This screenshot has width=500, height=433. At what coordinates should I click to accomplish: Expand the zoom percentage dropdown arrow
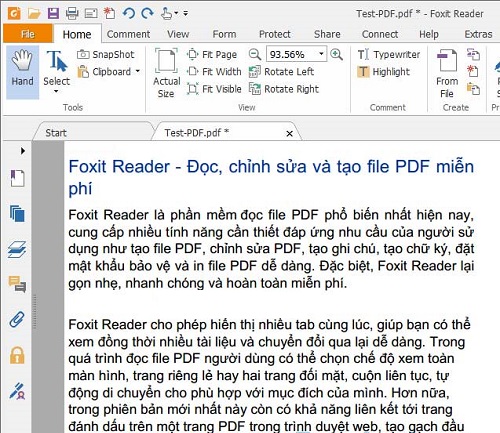point(321,54)
